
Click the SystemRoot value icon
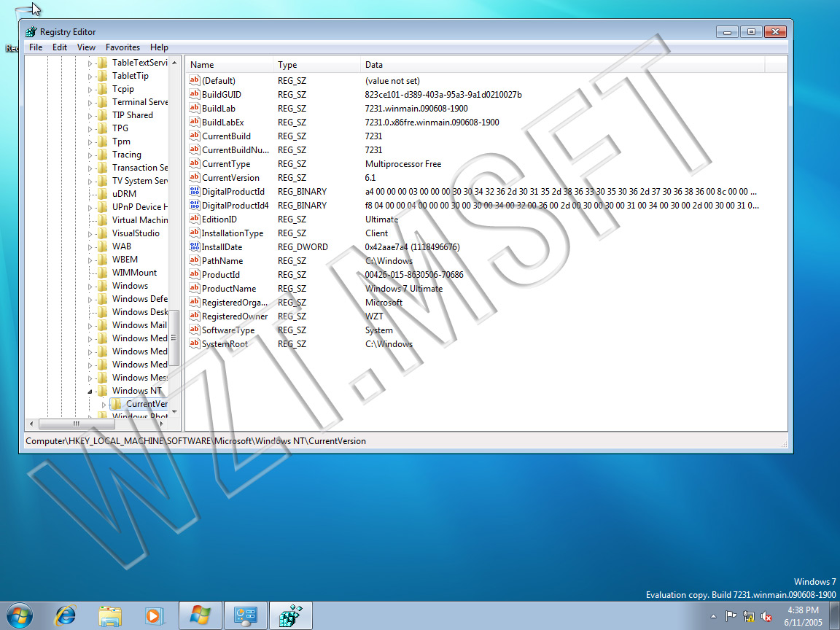click(194, 344)
